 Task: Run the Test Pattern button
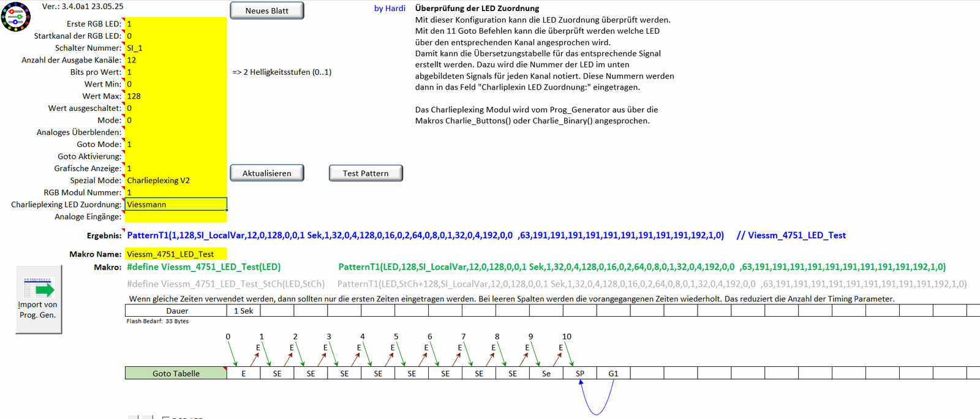(x=366, y=173)
